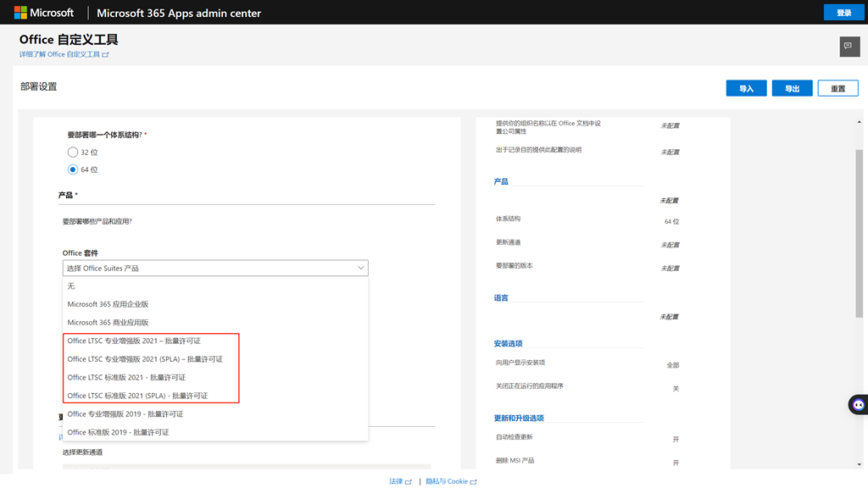Jump to the 产品 summary section
Screen dimensions: 868x488
[501, 181]
